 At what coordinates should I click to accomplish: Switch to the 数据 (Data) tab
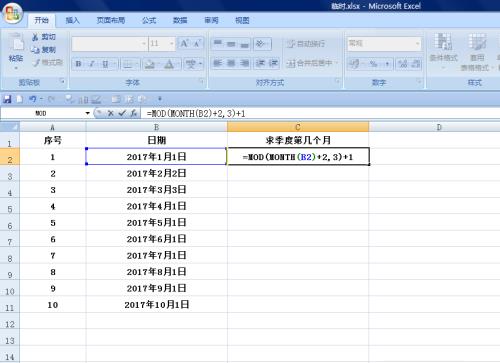(180, 20)
